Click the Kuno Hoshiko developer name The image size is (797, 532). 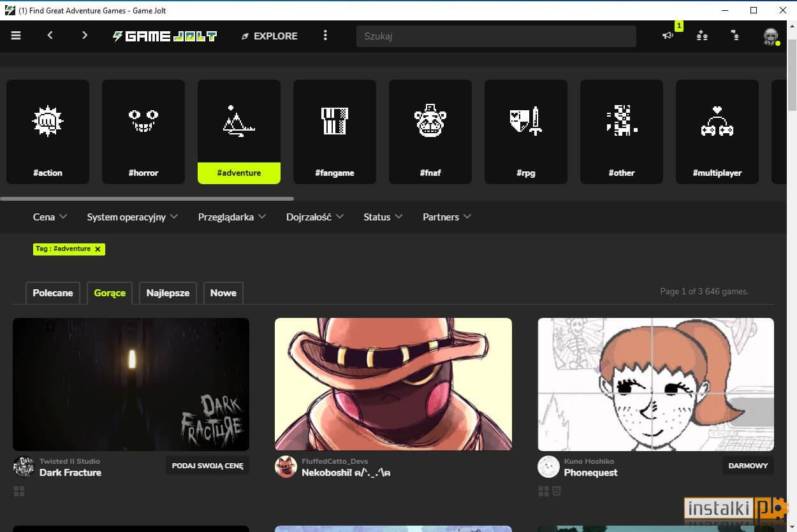click(x=589, y=461)
